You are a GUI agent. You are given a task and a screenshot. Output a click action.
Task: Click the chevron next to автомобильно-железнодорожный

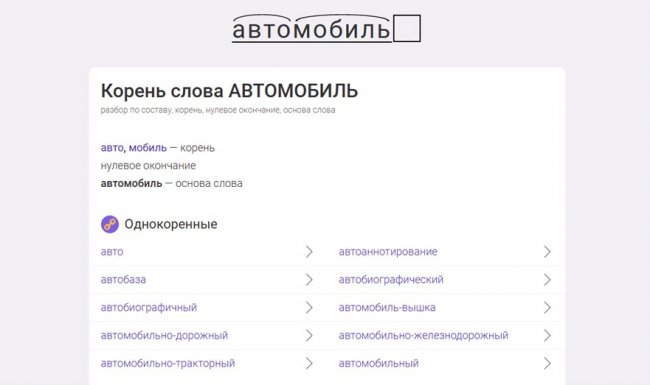547,335
